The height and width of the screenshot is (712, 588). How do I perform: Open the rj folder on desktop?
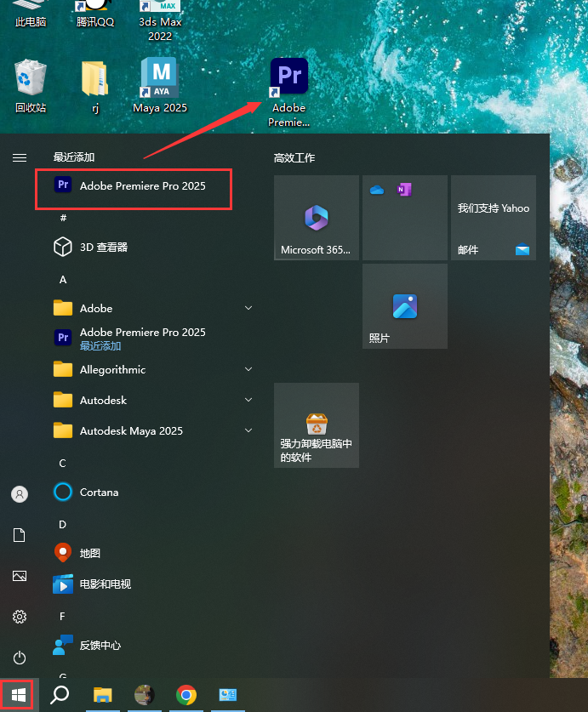(95, 86)
